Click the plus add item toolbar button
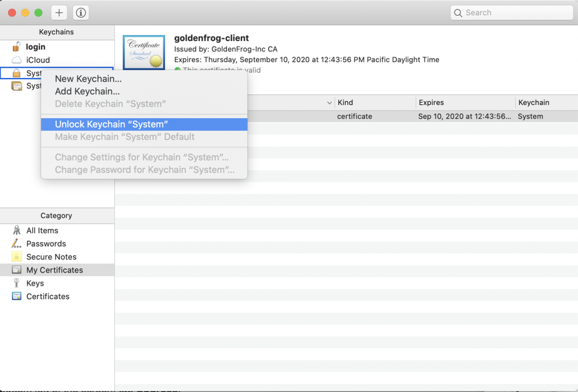This screenshot has height=392, width=578. tap(59, 13)
